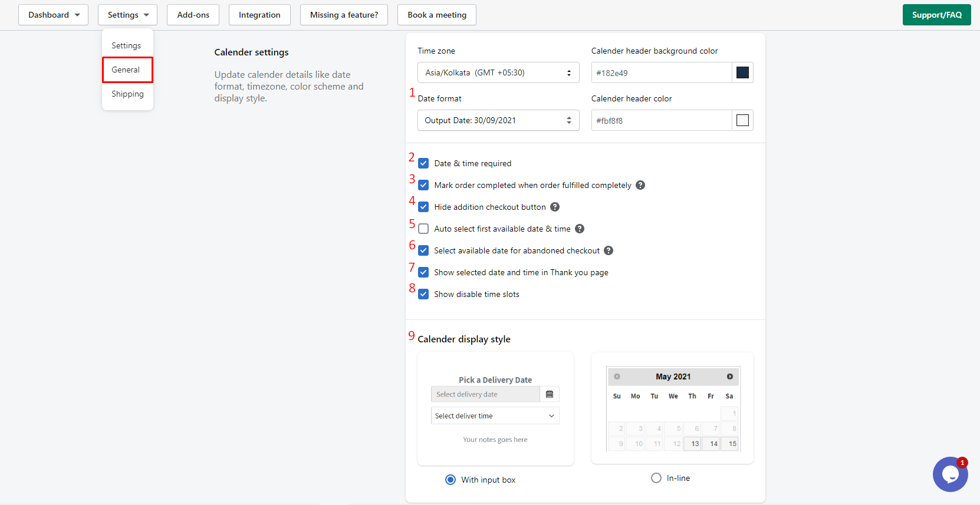The height and width of the screenshot is (505, 980).
Task: Click Your notes goes here text
Action: [x=495, y=440]
